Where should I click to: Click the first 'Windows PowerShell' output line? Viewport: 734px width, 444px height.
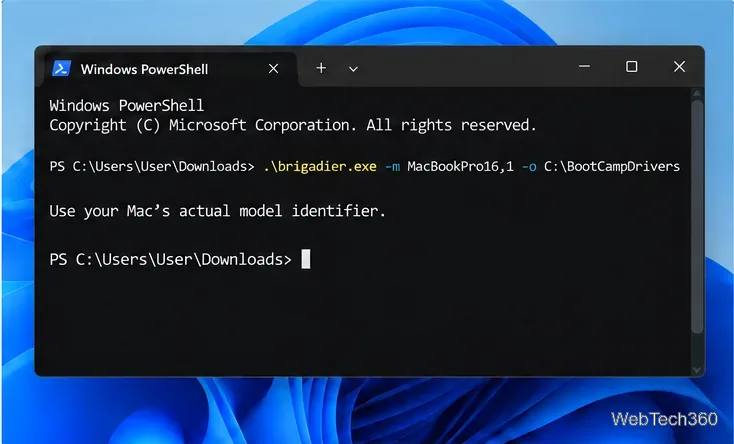(x=126, y=105)
